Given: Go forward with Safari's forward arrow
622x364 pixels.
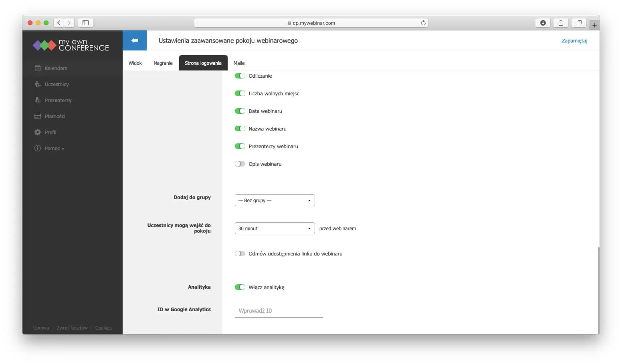Looking at the screenshot, I should pyautogui.click(x=69, y=23).
